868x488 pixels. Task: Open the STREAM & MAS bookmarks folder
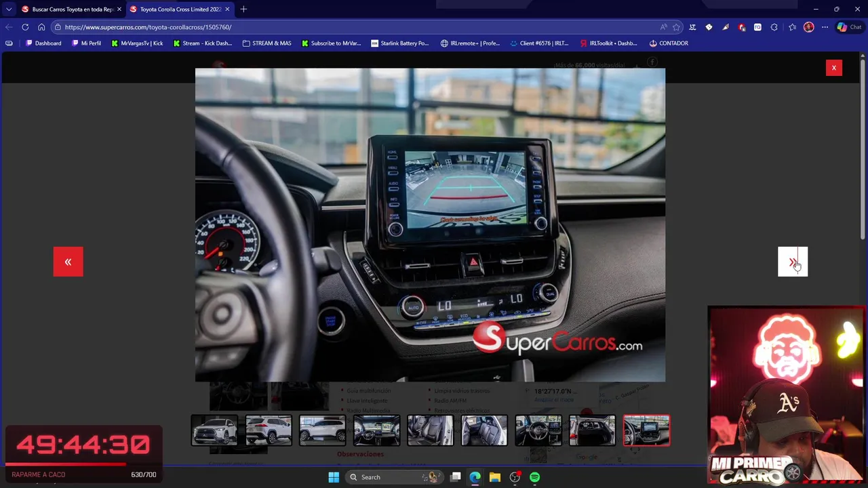pyautogui.click(x=267, y=43)
